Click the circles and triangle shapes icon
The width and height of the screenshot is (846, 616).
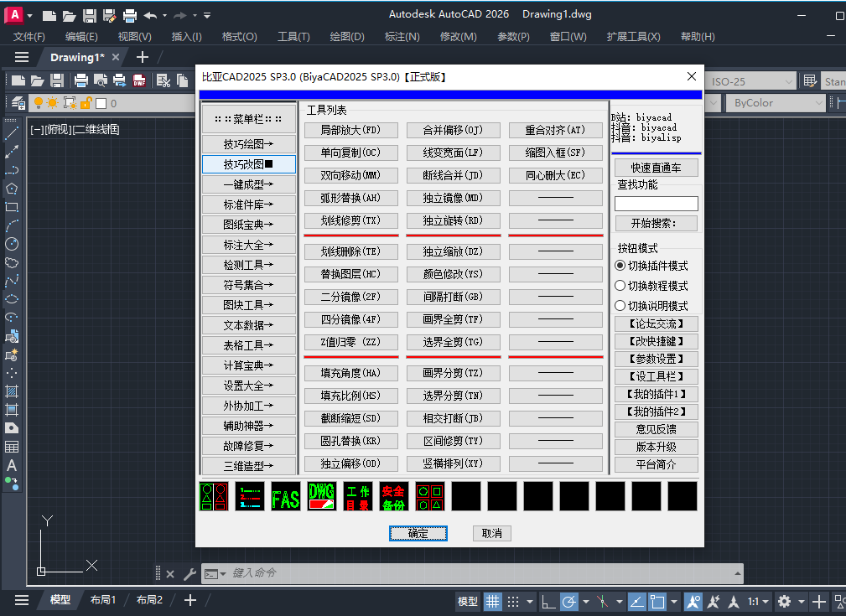(430, 497)
